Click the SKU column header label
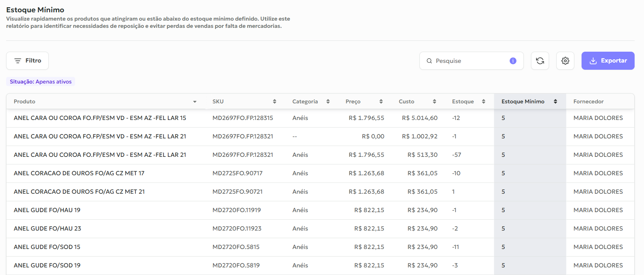 click(218, 102)
